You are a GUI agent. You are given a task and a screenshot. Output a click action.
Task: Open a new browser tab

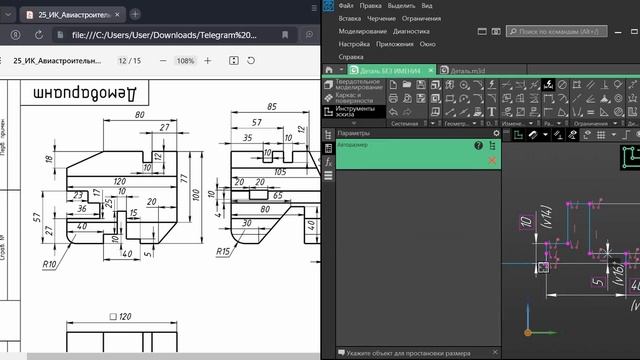click(135, 15)
